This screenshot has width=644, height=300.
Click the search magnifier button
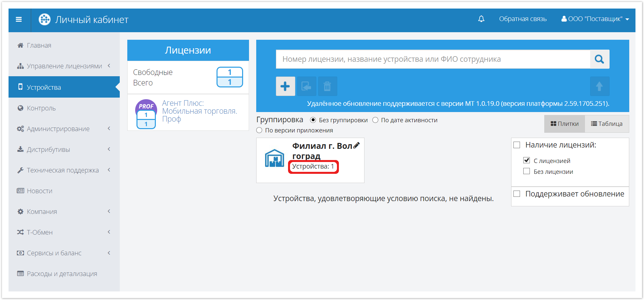point(599,59)
